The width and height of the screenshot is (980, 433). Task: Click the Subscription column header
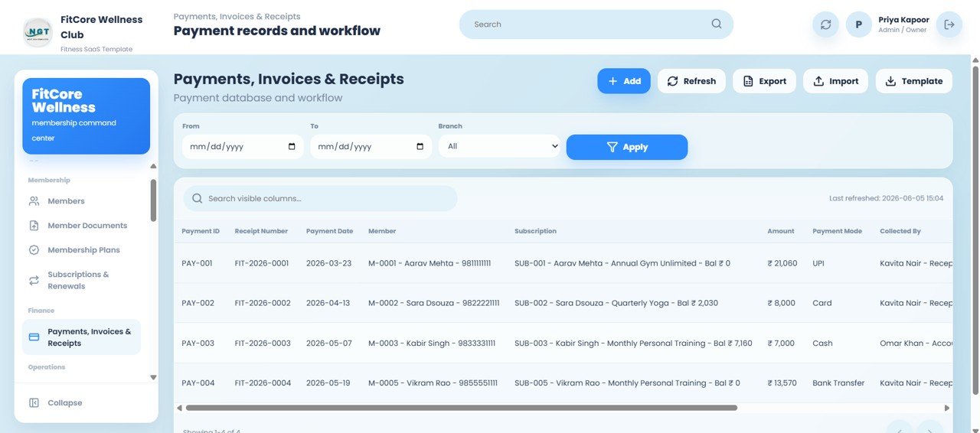point(535,231)
